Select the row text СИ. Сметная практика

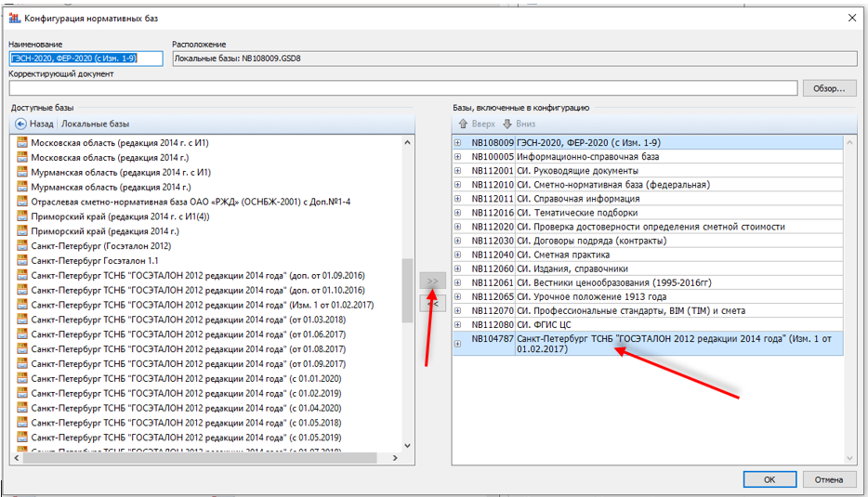pos(563,255)
